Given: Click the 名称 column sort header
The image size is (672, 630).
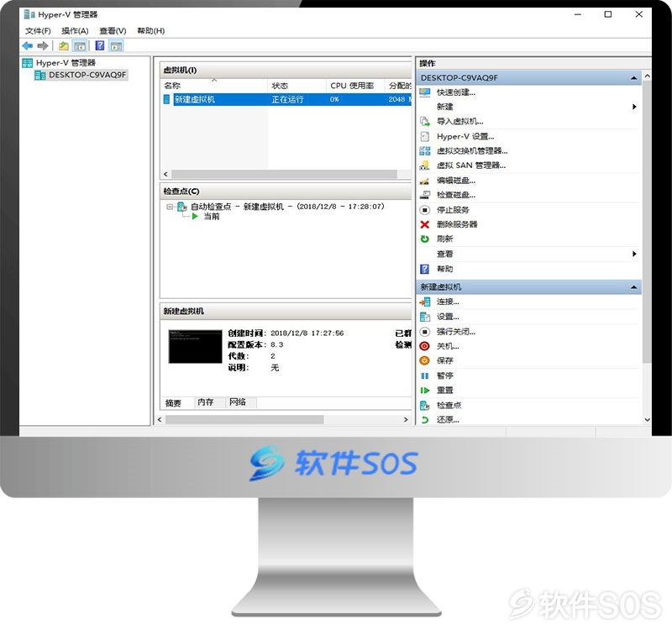Looking at the screenshot, I should coord(214,86).
